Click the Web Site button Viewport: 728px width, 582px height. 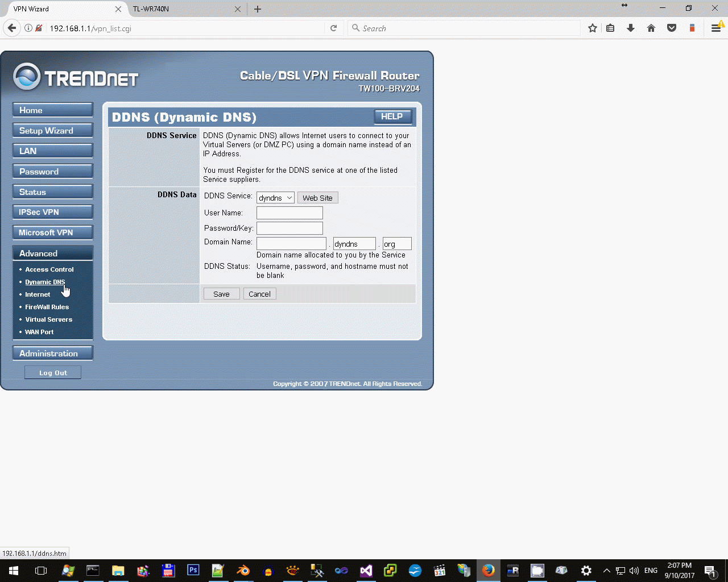pos(317,198)
